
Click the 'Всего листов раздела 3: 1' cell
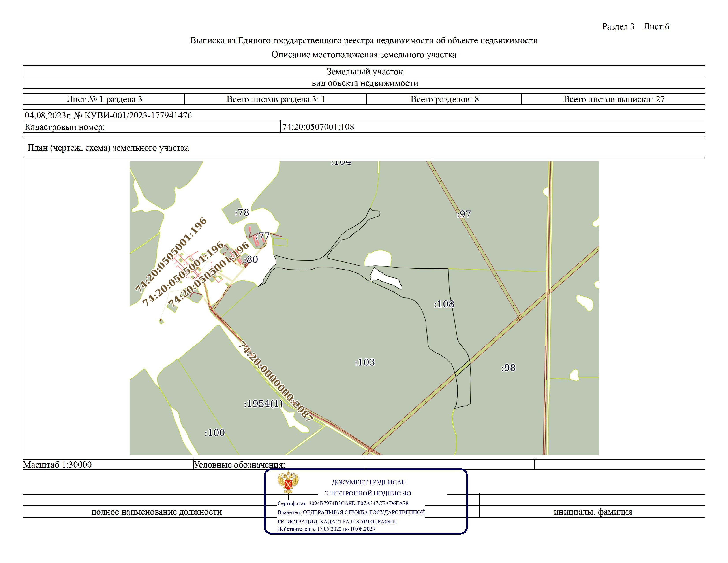pos(276,99)
